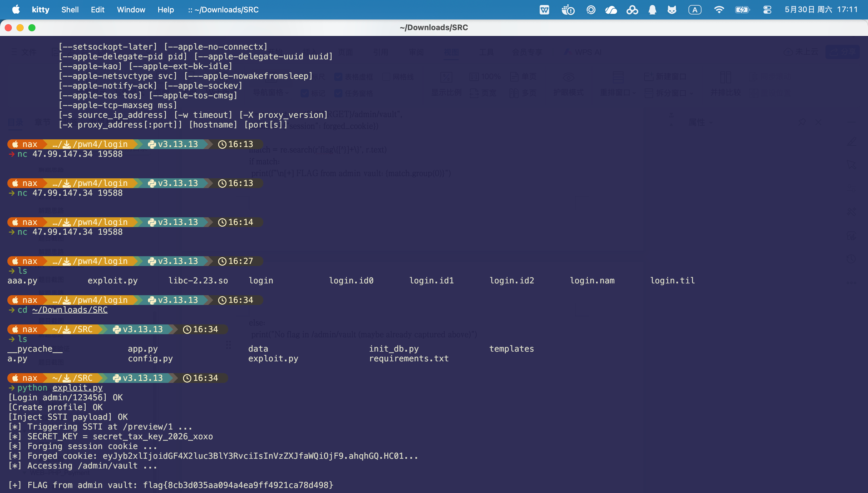Open the cloud drive status icon
This screenshot has height=493, width=868.
tap(611, 10)
